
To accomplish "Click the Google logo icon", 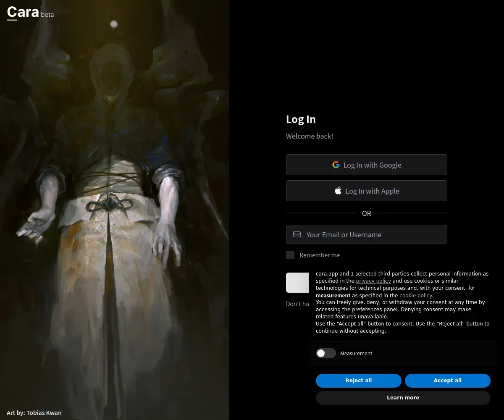I will 336,165.
